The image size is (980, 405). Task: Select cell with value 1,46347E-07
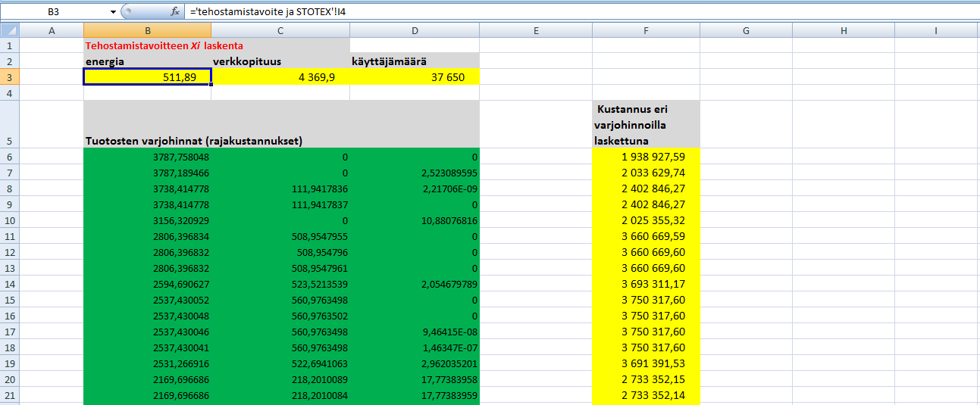pos(415,347)
